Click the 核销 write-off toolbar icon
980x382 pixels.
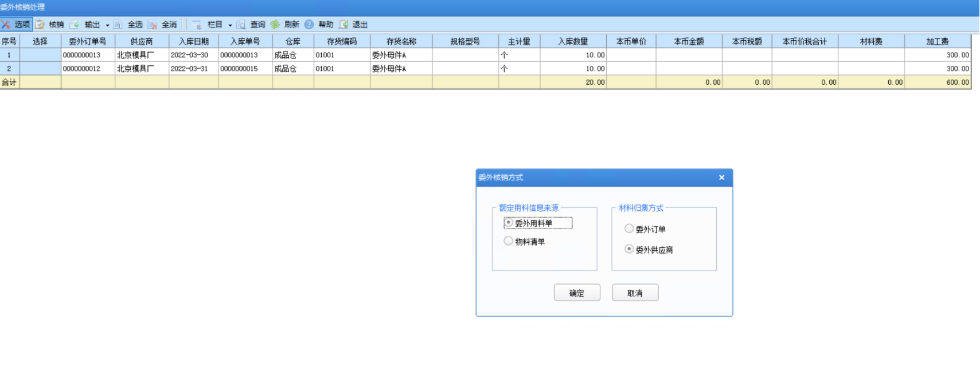[40, 25]
